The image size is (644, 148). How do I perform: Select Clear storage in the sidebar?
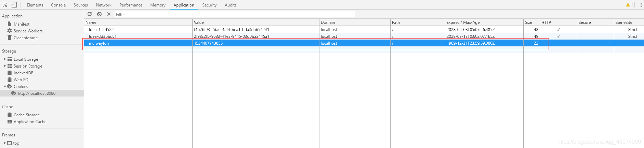[x=26, y=38]
